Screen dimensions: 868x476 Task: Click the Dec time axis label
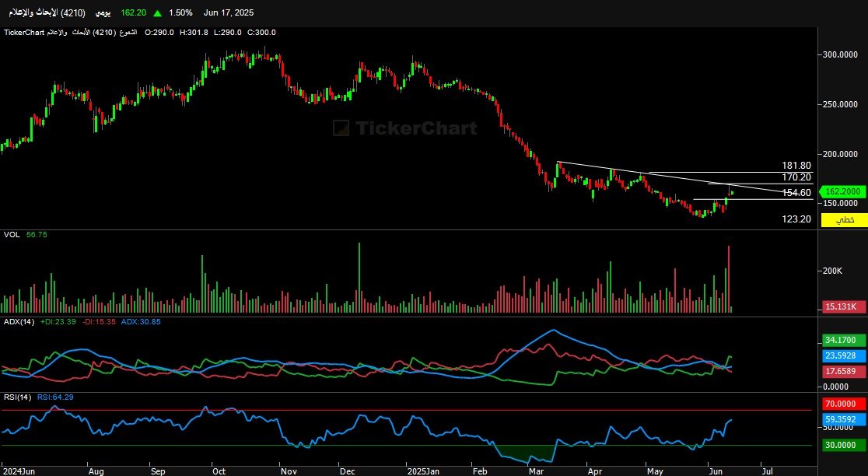point(347,471)
